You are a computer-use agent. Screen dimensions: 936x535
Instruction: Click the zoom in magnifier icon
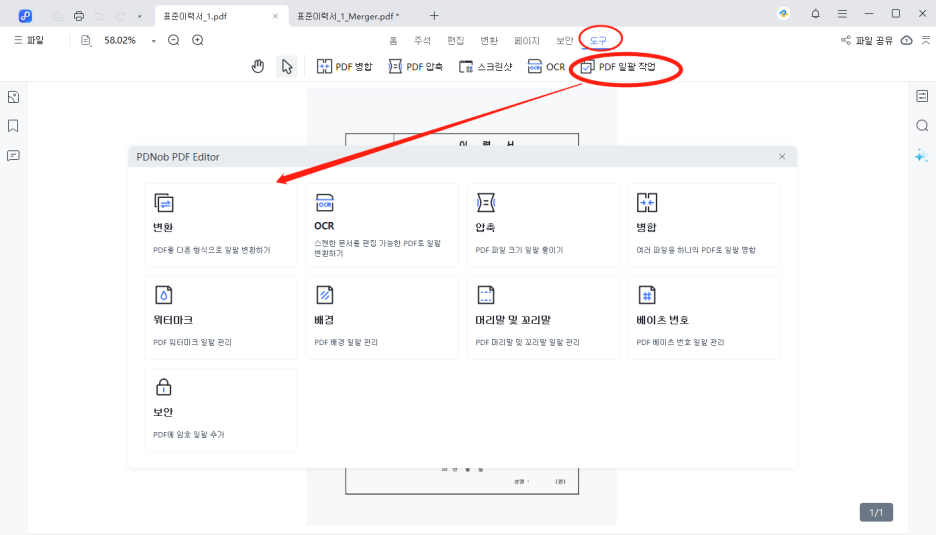pos(198,40)
